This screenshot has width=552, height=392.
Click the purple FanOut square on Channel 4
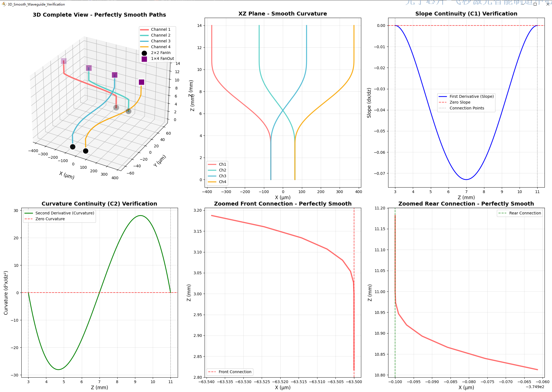(141, 82)
